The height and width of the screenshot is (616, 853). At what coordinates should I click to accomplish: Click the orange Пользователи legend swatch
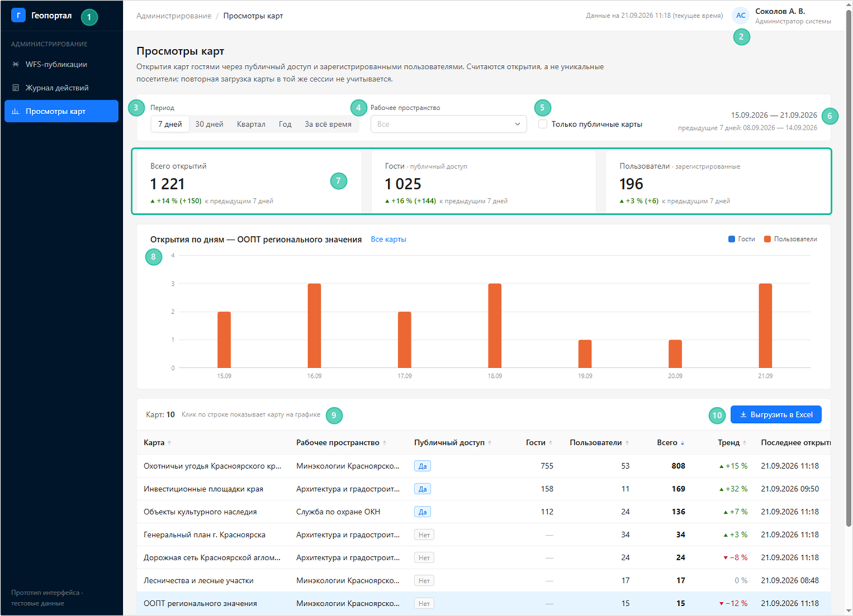pyautogui.click(x=768, y=239)
